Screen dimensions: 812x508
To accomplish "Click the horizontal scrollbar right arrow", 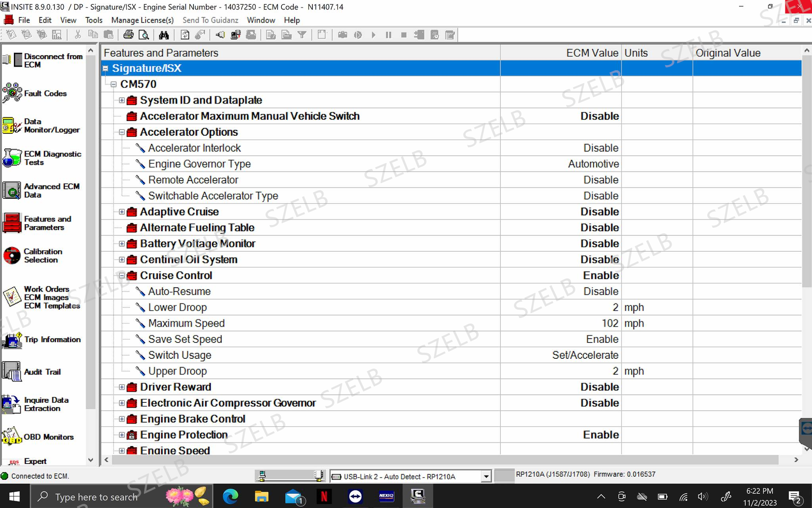I will click(796, 460).
